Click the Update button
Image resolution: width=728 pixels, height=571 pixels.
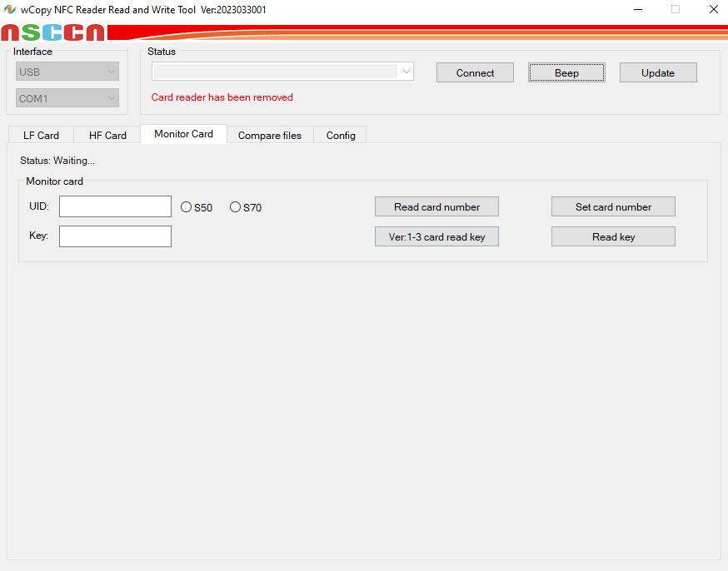pyautogui.click(x=657, y=72)
